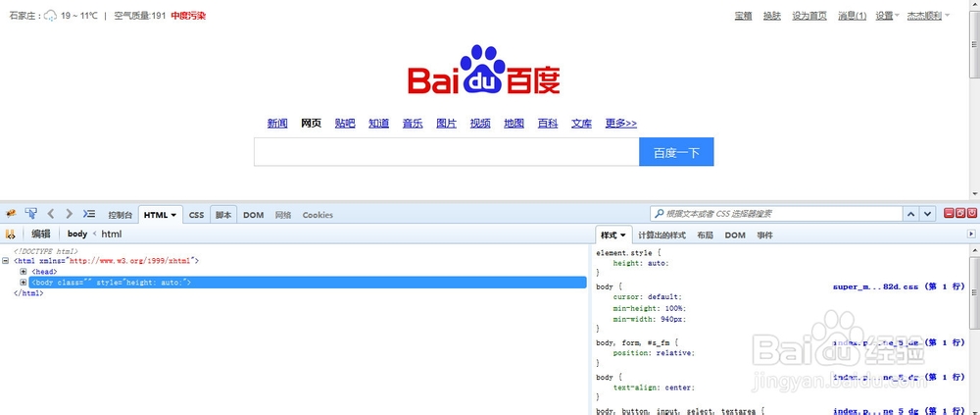Open the 布局 side tab
Screen dimensions: 980x415
(705, 235)
